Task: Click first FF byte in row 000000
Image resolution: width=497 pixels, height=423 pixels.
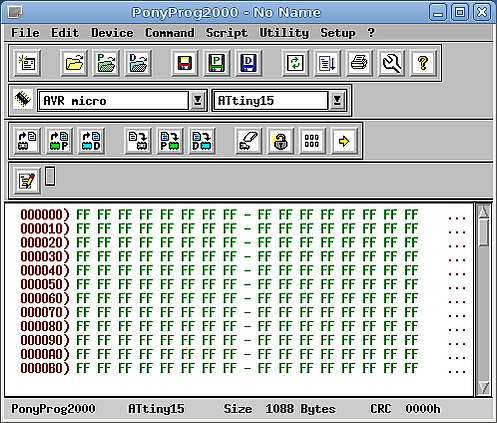Action: coord(83,215)
